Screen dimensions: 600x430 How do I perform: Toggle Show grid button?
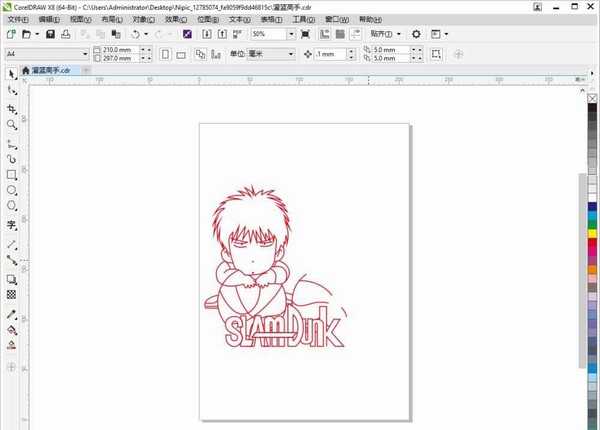tap(340, 34)
